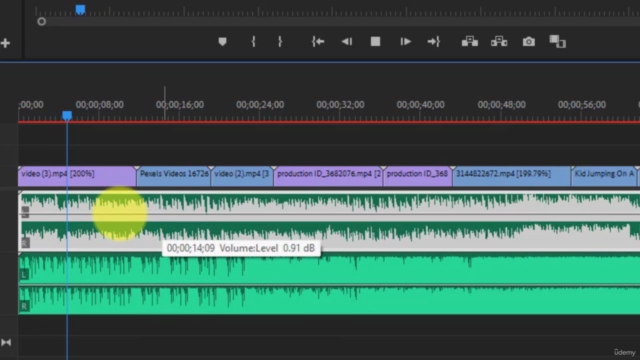Click the 00;00;32;00 mark on the time ruler

point(340,105)
